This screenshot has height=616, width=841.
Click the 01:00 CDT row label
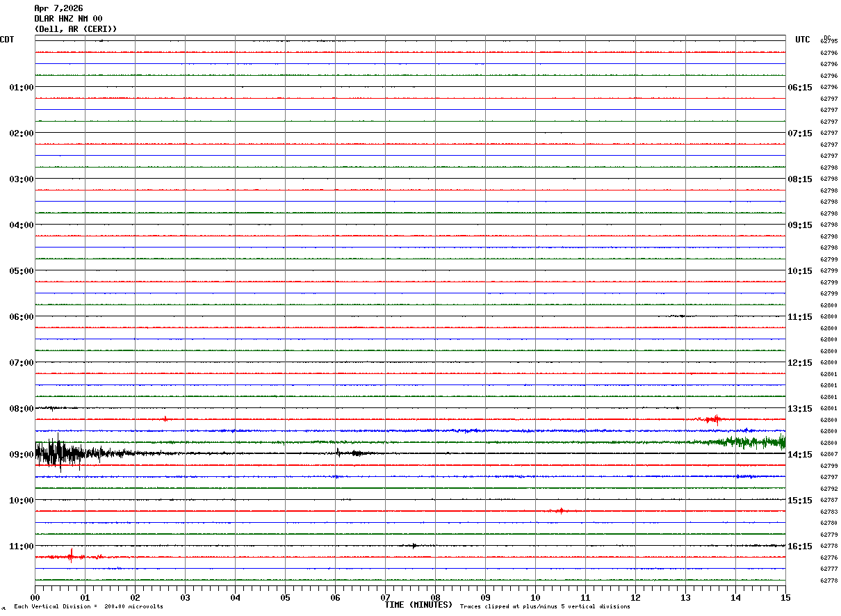(x=22, y=88)
